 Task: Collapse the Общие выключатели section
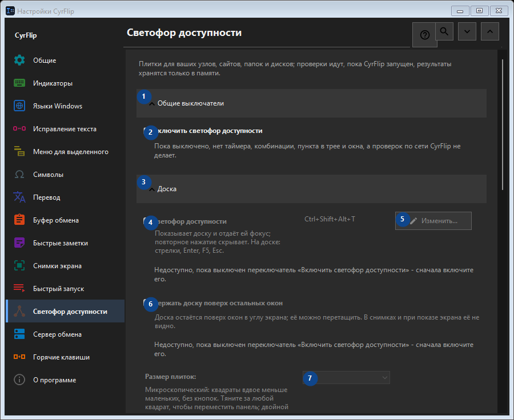(311, 103)
